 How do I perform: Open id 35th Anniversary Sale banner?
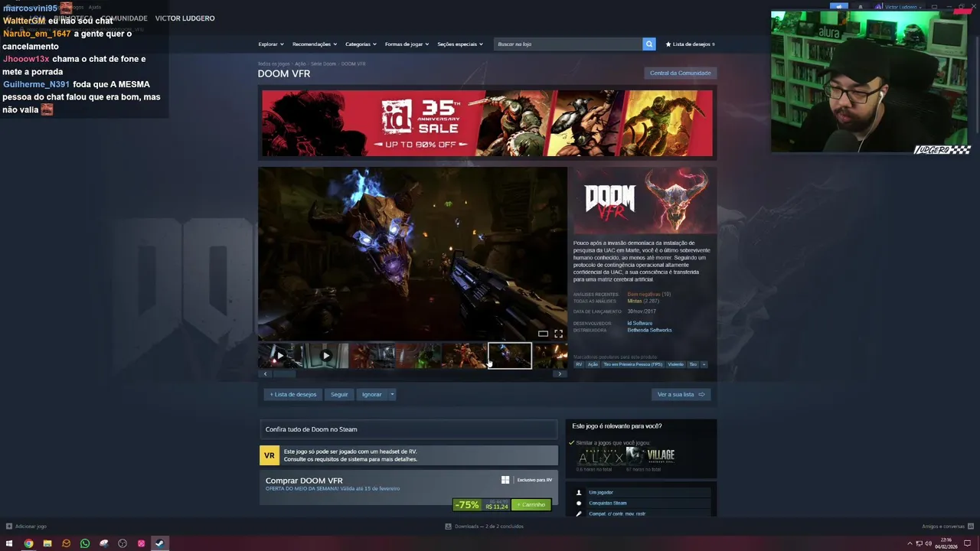(x=487, y=123)
